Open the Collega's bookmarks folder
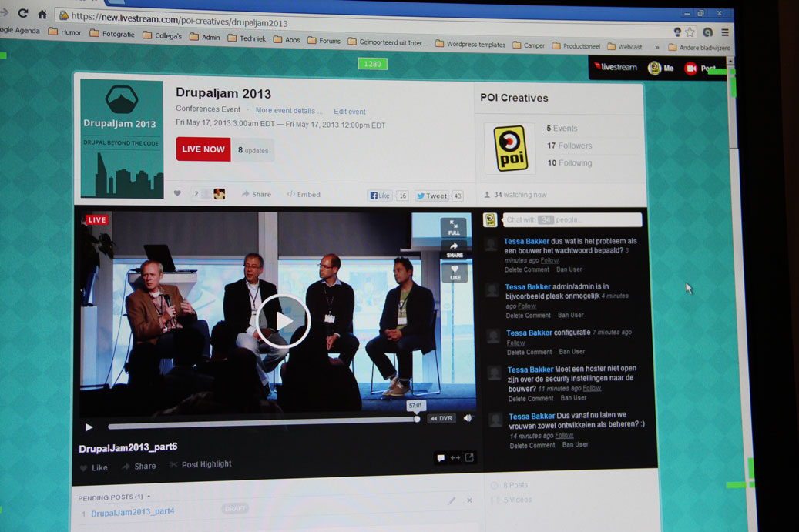Screen dimensions: 799x532 (x=163, y=35)
